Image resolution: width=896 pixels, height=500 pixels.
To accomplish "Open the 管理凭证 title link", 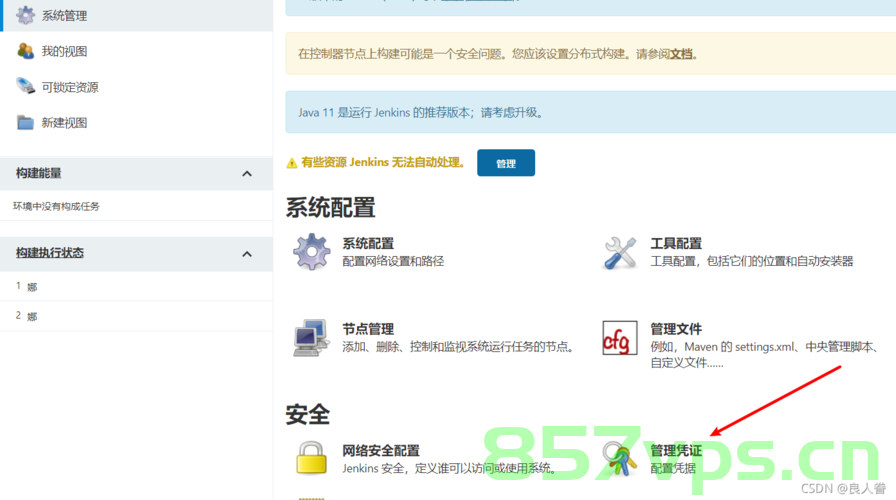I will click(676, 451).
